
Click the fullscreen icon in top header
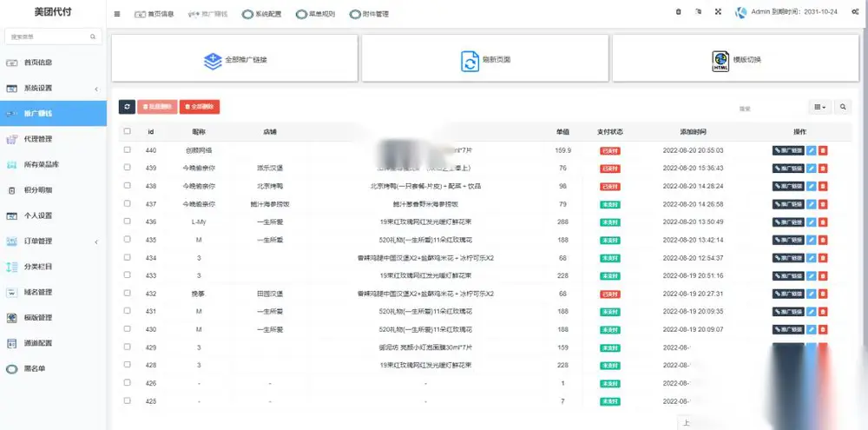[718, 11]
